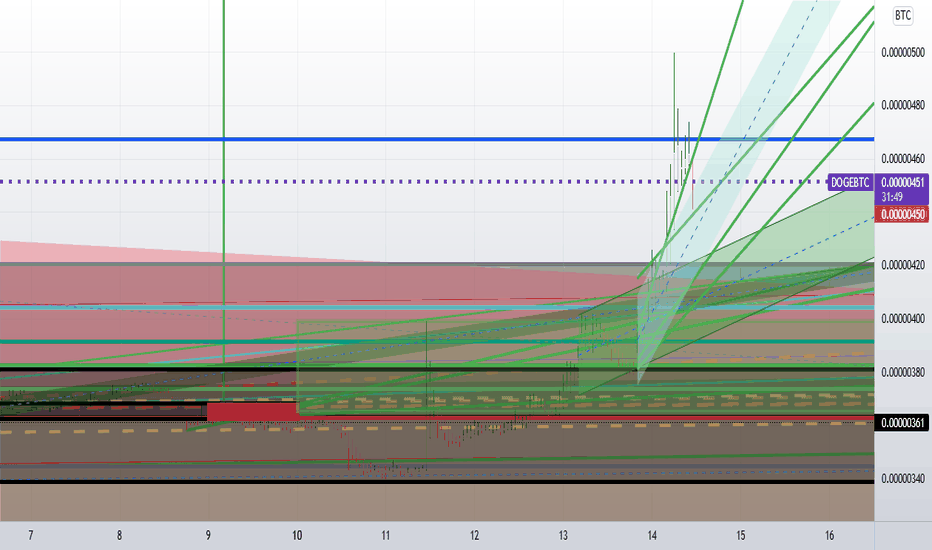Click the 0.00000480 price axis value
932x550 pixels.
[x=903, y=105]
